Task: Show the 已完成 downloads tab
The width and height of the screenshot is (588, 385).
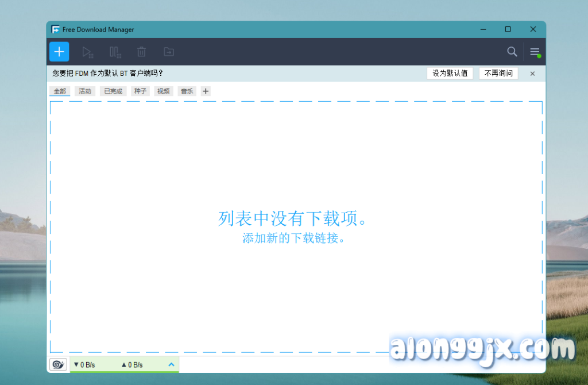Action: point(113,91)
